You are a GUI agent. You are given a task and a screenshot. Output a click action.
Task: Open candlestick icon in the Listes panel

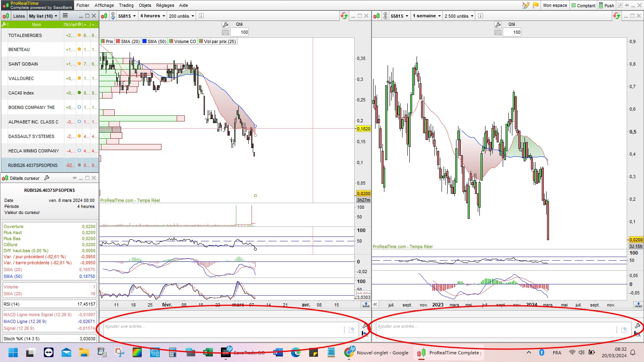6,16
